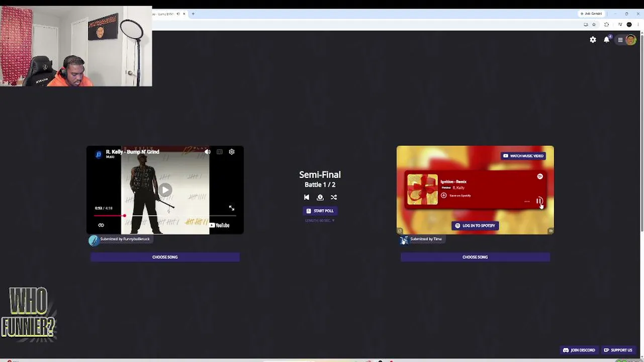Click Submitted by Tima label

pos(426,239)
